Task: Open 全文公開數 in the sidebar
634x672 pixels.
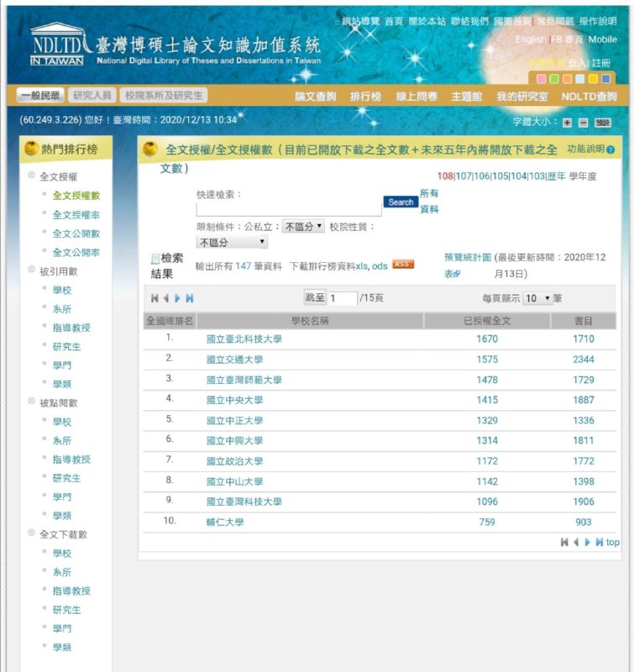Action: (76, 234)
